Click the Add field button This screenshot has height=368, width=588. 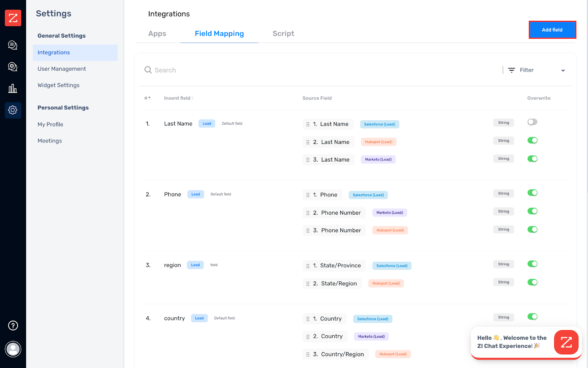pos(552,30)
